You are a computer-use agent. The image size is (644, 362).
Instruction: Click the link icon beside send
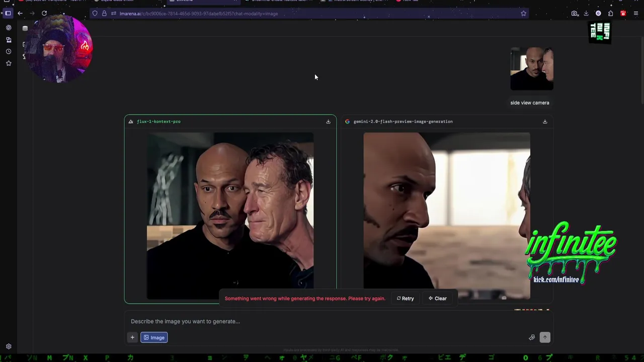(x=532, y=337)
